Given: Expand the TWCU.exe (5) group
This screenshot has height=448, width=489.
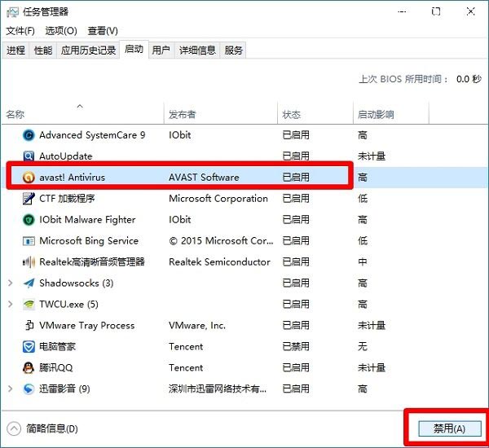Looking at the screenshot, I should point(11,304).
